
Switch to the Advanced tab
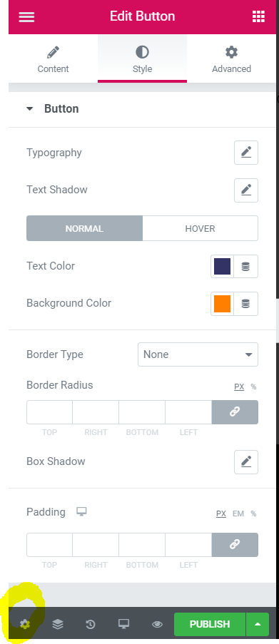pos(231,58)
